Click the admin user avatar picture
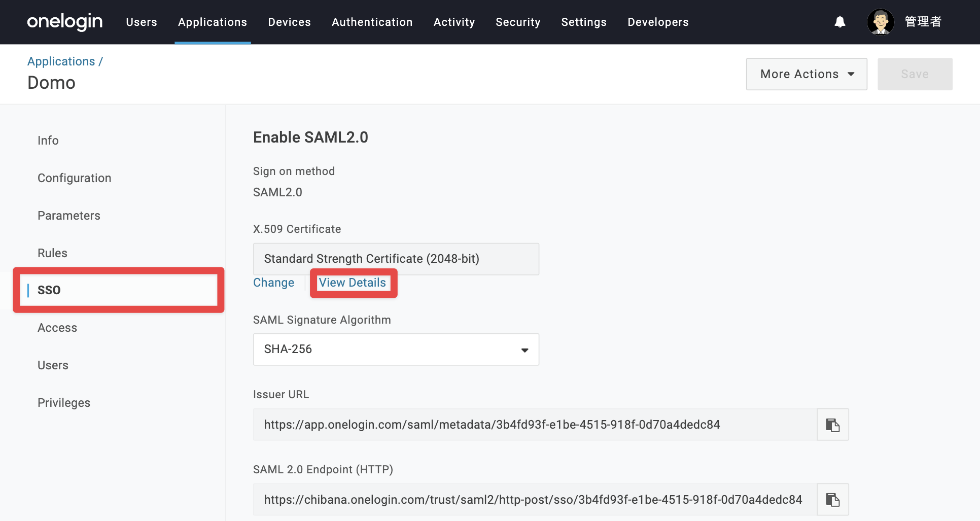Image resolution: width=980 pixels, height=521 pixels. tap(881, 22)
